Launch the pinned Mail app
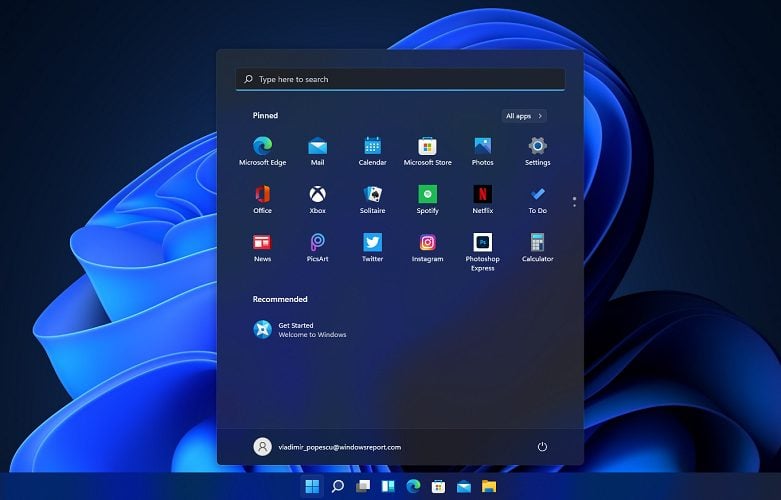Image resolution: width=781 pixels, height=500 pixels. tap(317, 151)
